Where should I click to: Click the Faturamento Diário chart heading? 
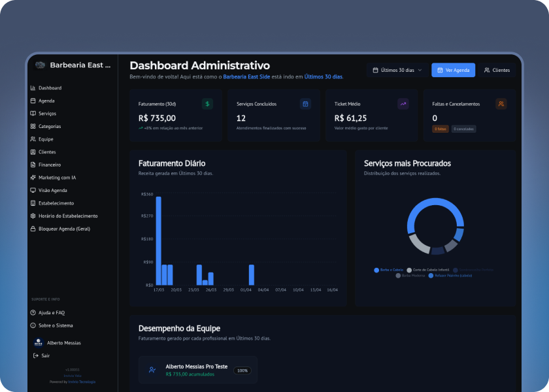pos(172,163)
